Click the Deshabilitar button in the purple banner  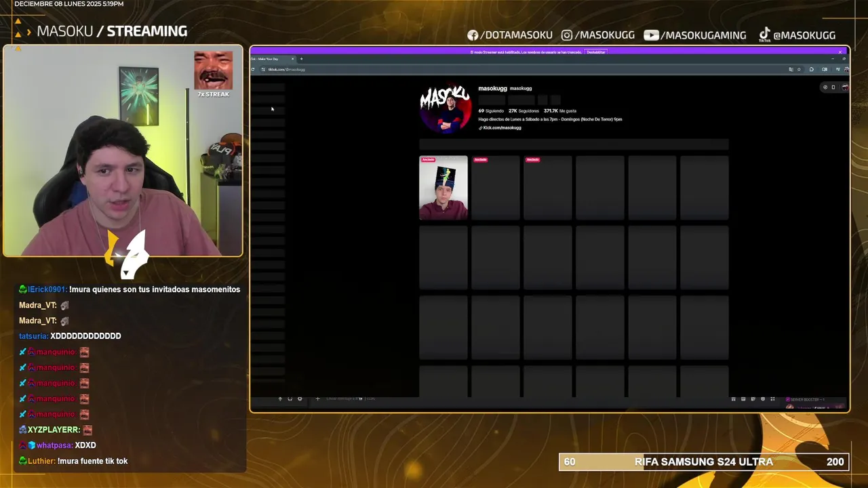(595, 52)
